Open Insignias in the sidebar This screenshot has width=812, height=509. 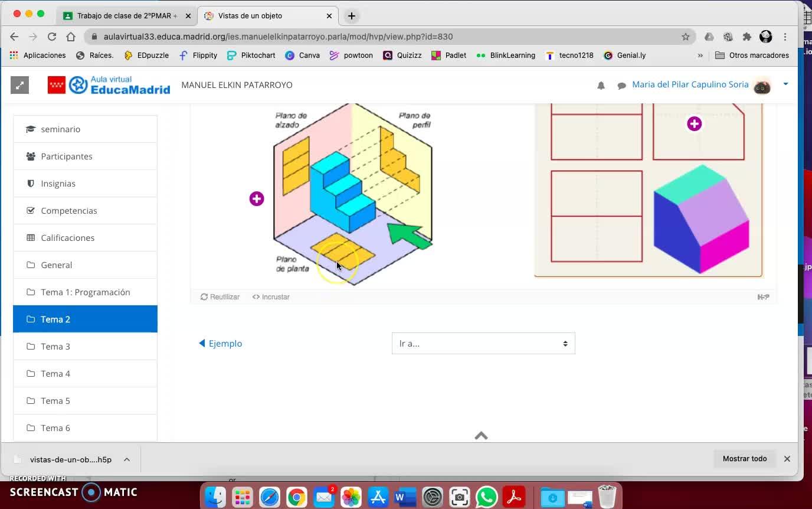click(x=85, y=184)
